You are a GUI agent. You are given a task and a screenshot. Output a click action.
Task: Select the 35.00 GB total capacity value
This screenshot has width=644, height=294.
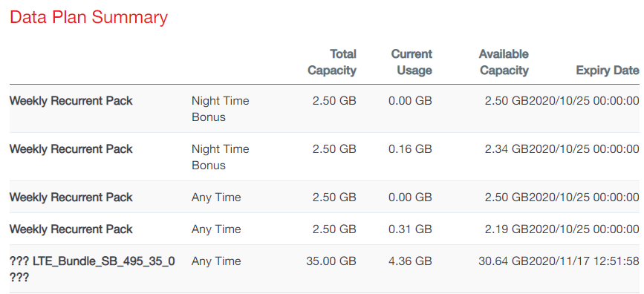tap(331, 261)
